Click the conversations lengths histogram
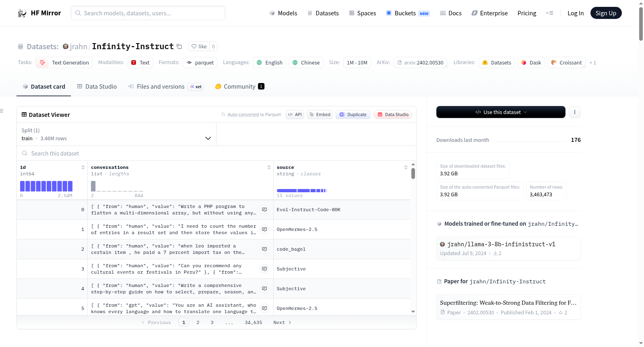This screenshot has width=644, height=347. coord(117,186)
